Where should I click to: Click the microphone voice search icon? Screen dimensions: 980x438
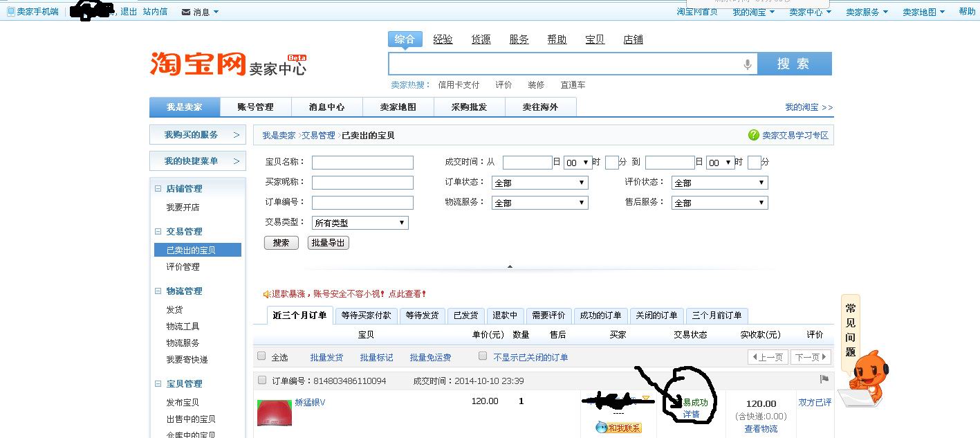[747, 64]
